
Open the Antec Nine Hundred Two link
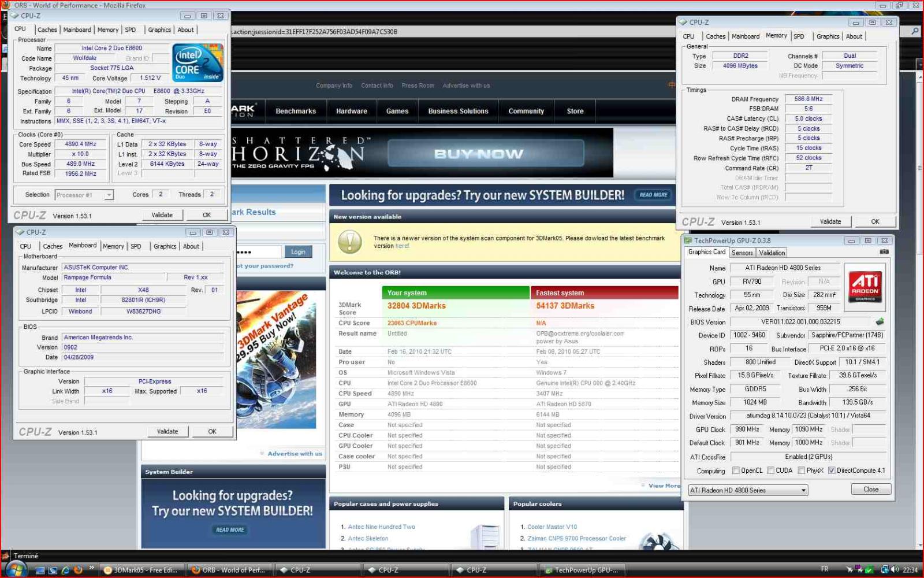point(381,527)
